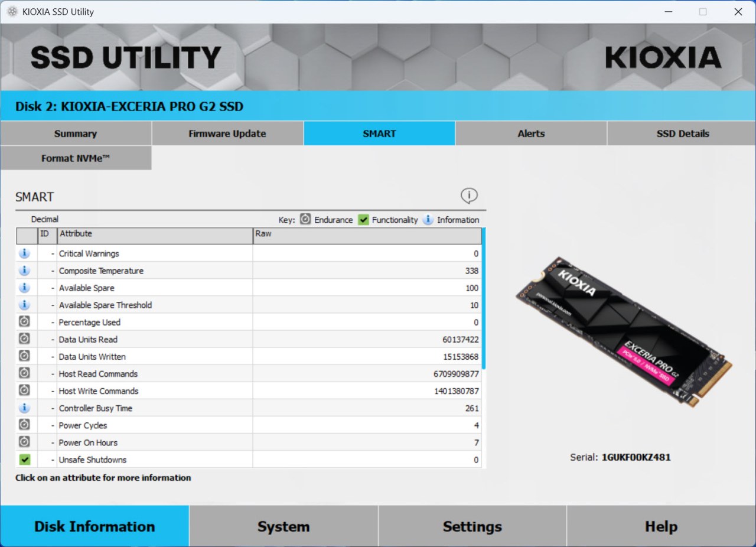This screenshot has width=756, height=547.
Task: Click the Decimal label above the table
Action: (45, 219)
